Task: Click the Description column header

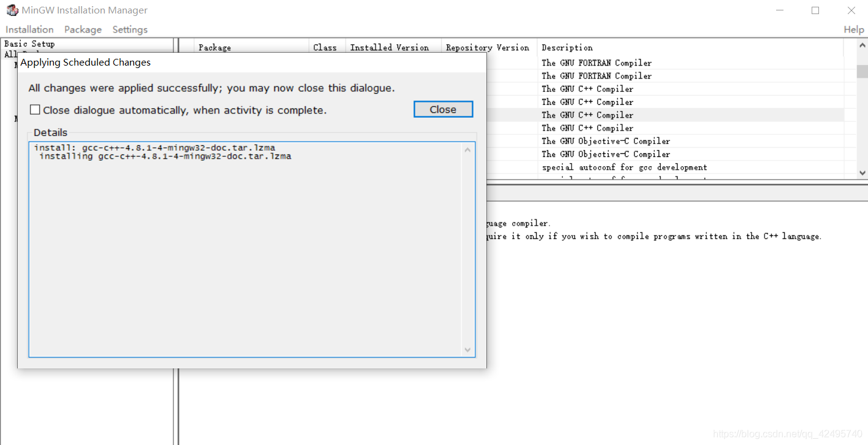Action: (x=690, y=47)
